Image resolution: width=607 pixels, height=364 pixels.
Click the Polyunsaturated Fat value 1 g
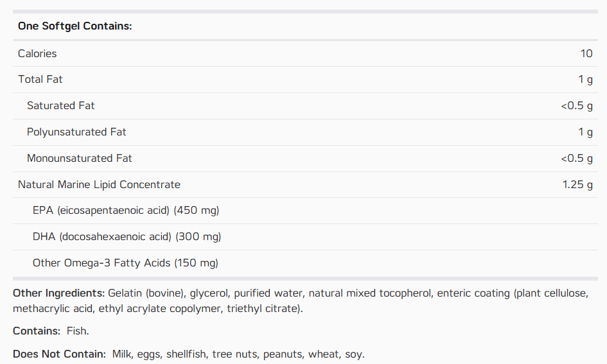click(x=585, y=132)
